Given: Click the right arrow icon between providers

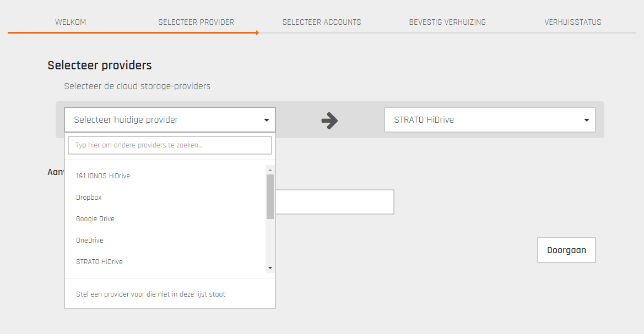Looking at the screenshot, I should [329, 121].
